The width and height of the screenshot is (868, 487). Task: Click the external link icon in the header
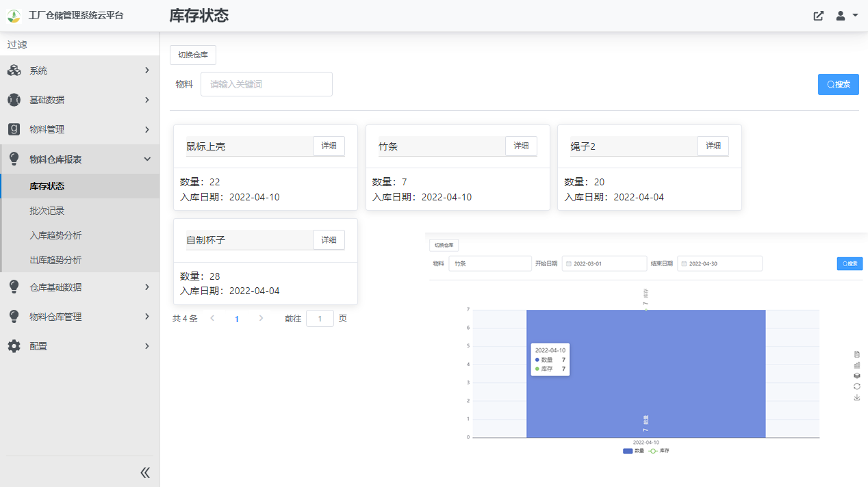coord(818,15)
